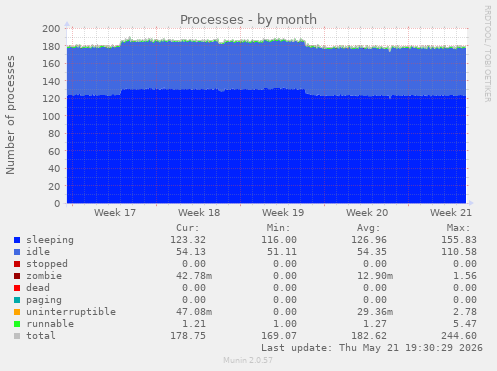The width and height of the screenshot is (497, 371).
Task: Click the 'Week 17' axis label
Action: click(115, 213)
